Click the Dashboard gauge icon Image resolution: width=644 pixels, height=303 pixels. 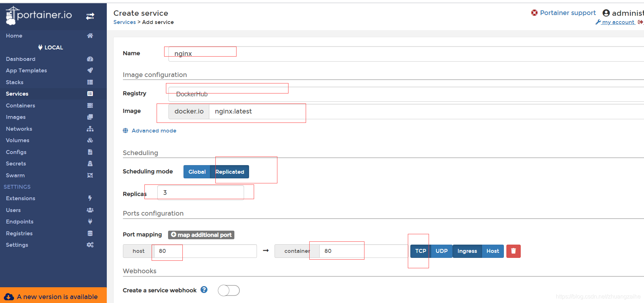pyautogui.click(x=90, y=59)
